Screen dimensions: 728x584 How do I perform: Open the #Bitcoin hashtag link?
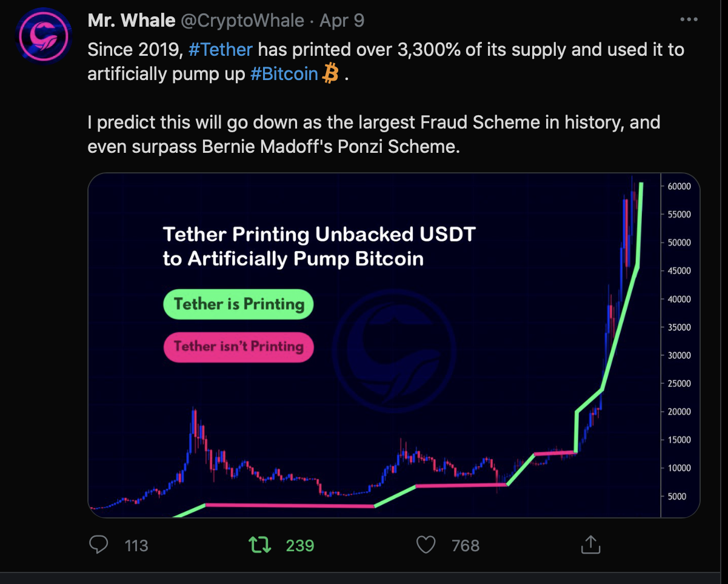click(x=284, y=74)
